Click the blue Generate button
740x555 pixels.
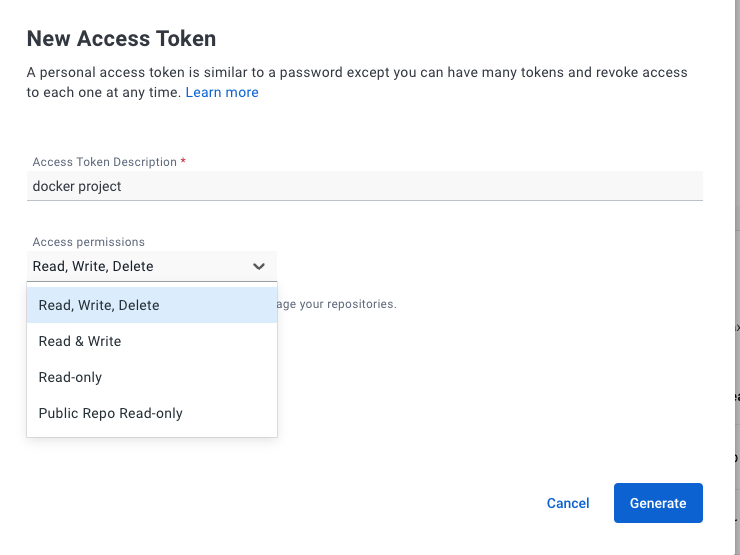(658, 503)
